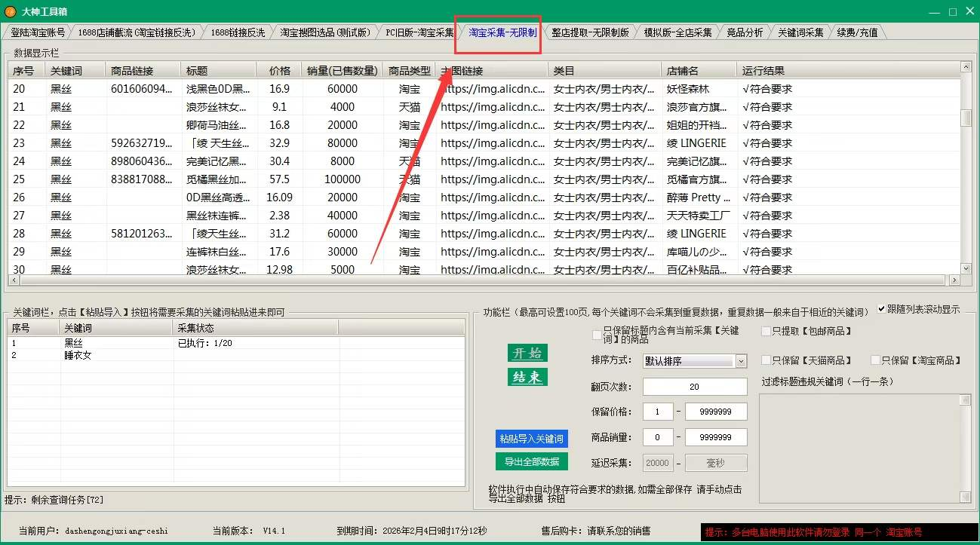Sort table by the 价格 column header
Screen dimensions: 980x545
[279, 71]
